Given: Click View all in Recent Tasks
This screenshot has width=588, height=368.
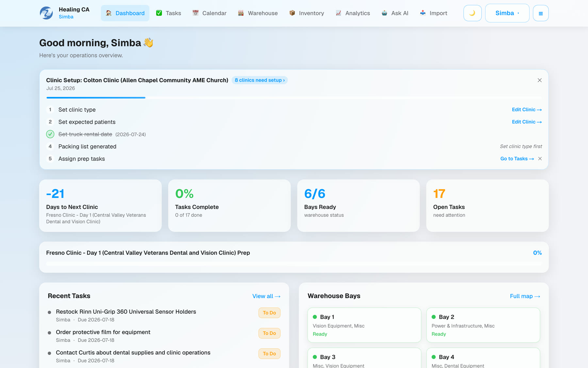Looking at the screenshot, I should (x=266, y=296).
